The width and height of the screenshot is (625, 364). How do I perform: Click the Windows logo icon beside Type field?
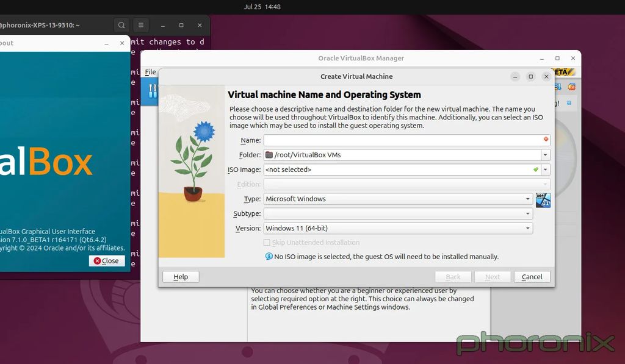tap(543, 199)
